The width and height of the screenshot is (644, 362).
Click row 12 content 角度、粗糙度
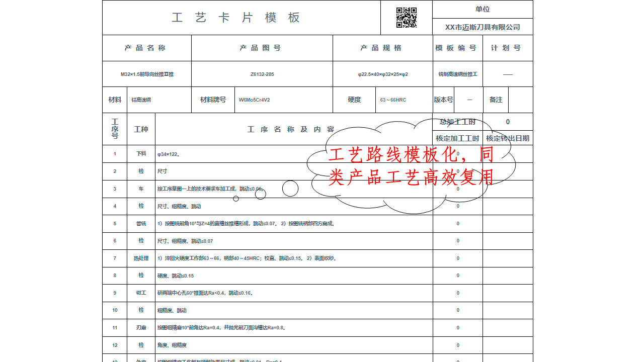[x=294, y=345]
